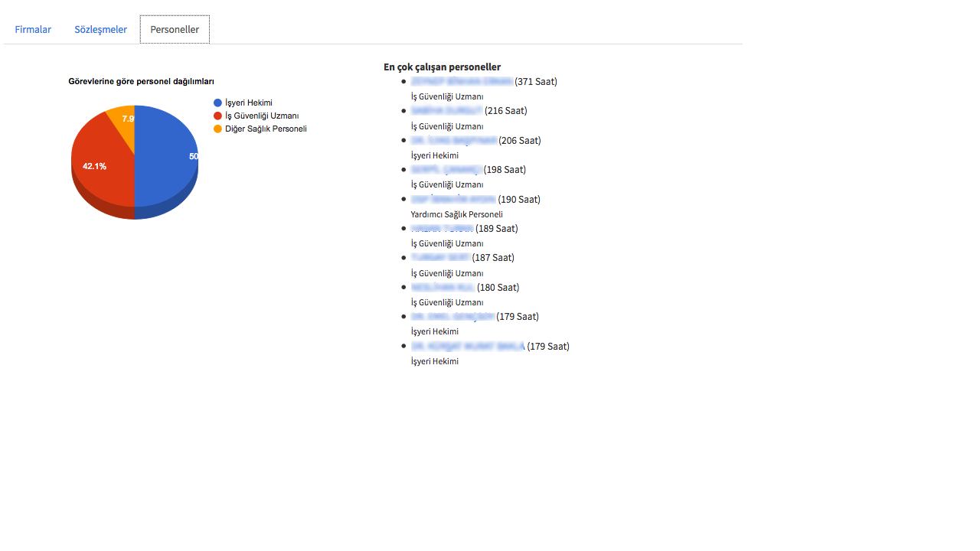Click the personnel name showing 206 Saat
The height and width of the screenshot is (551, 980).
click(x=453, y=141)
